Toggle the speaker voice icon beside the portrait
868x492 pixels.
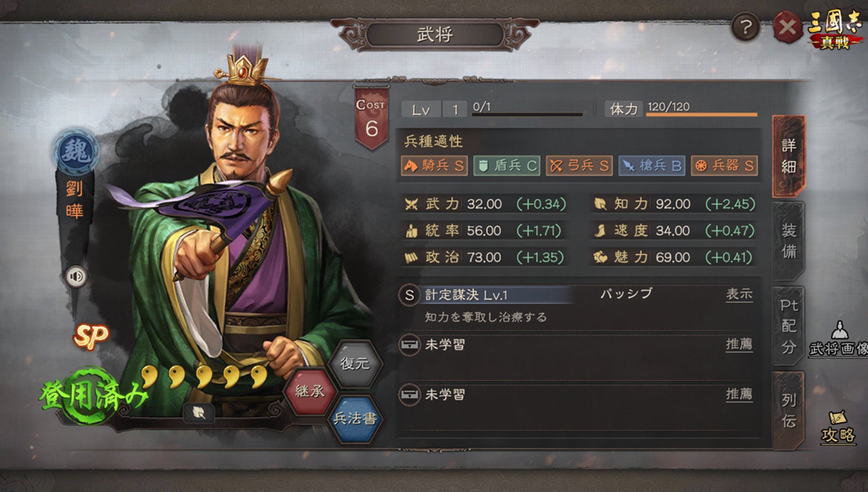point(76,277)
